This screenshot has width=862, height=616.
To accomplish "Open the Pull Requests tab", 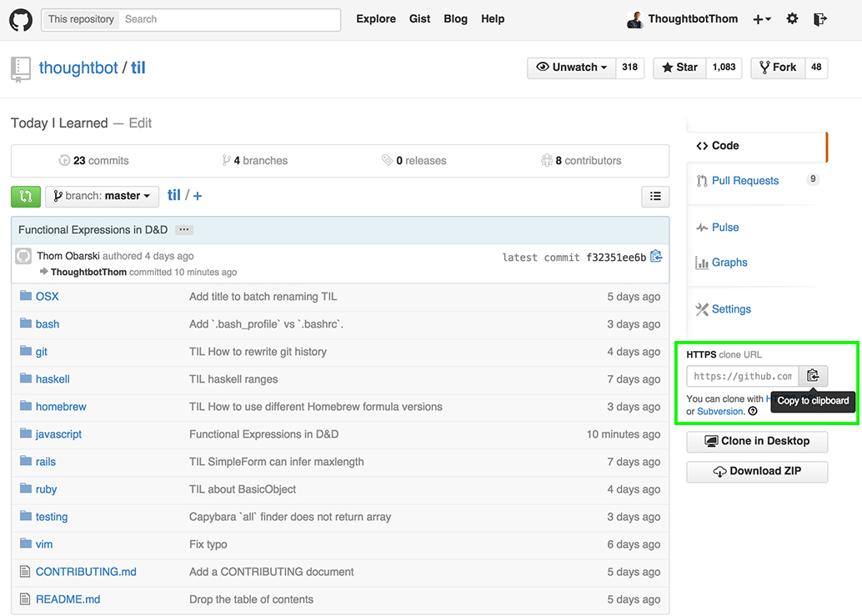I will 744,181.
